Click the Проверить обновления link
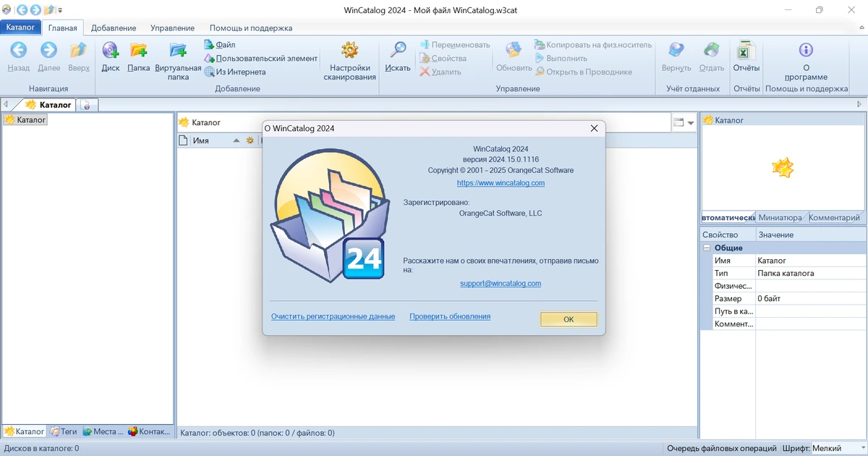 tap(450, 316)
